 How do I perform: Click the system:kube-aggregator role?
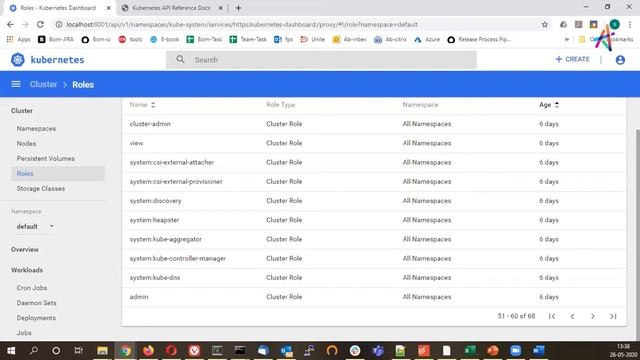(166, 239)
